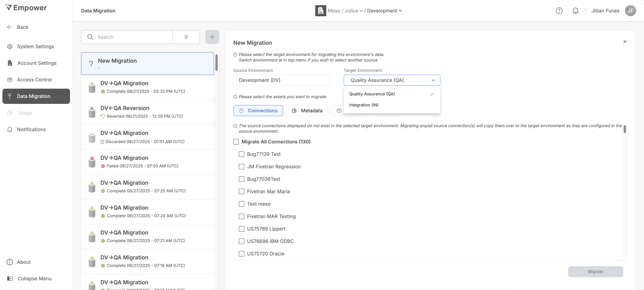Check Migrate All Connections checkbox
Viewport: 644px width, 290px height.
click(x=236, y=142)
